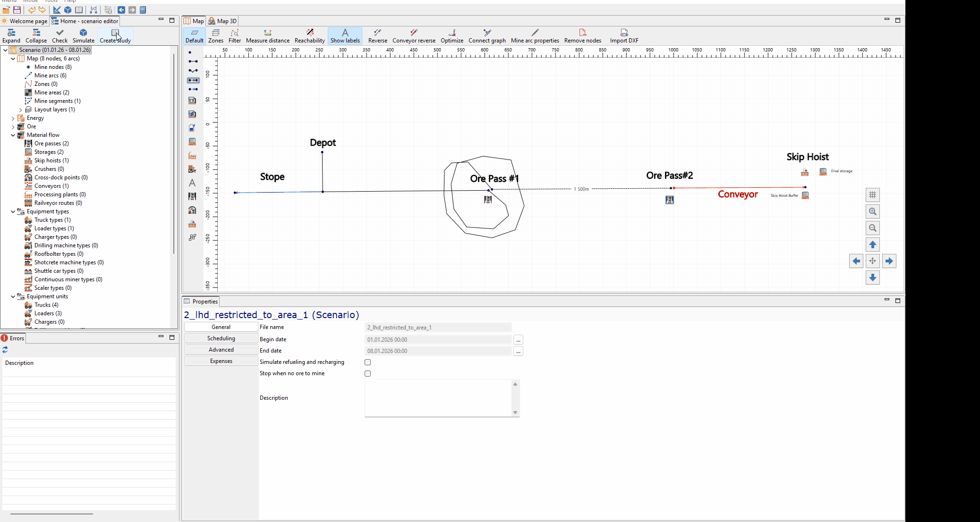Open the Scheduling properties section

(221, 338)
